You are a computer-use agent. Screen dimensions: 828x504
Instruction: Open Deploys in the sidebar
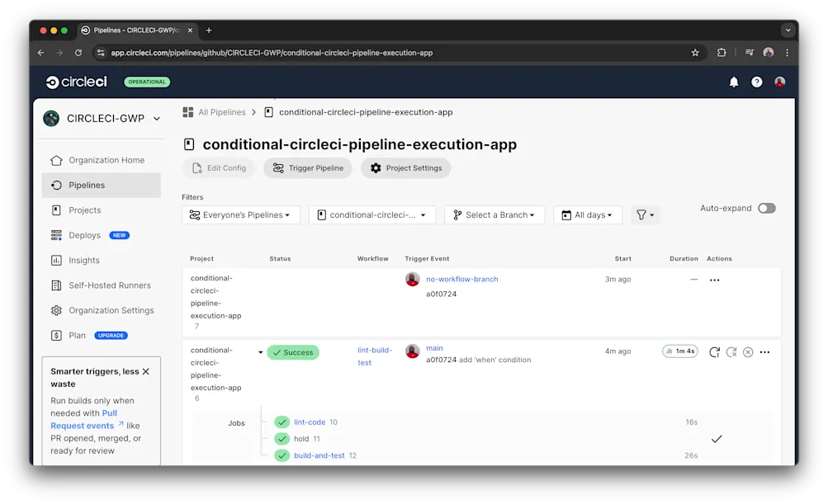tap(84, 235)
